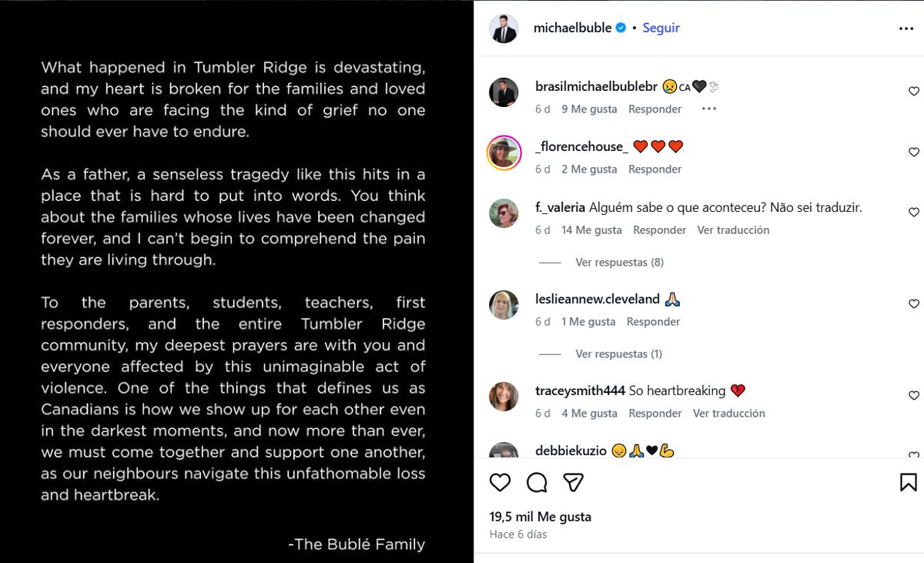The image size is (924, 563).
Task: Open options dots on brasilmichaelbublebr comment
Action: point(709,109)
